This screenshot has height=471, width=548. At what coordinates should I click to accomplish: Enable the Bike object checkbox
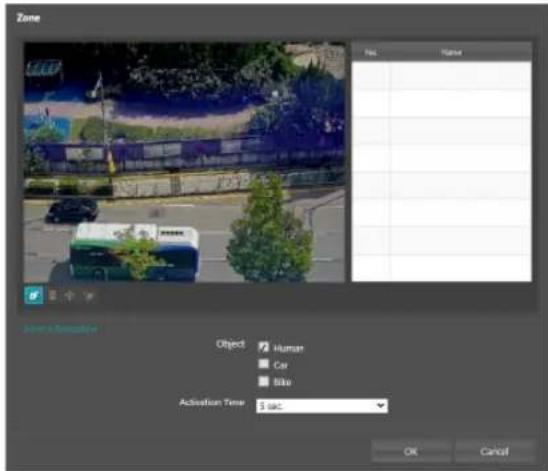pyautogui.click(x=264, y=381)
